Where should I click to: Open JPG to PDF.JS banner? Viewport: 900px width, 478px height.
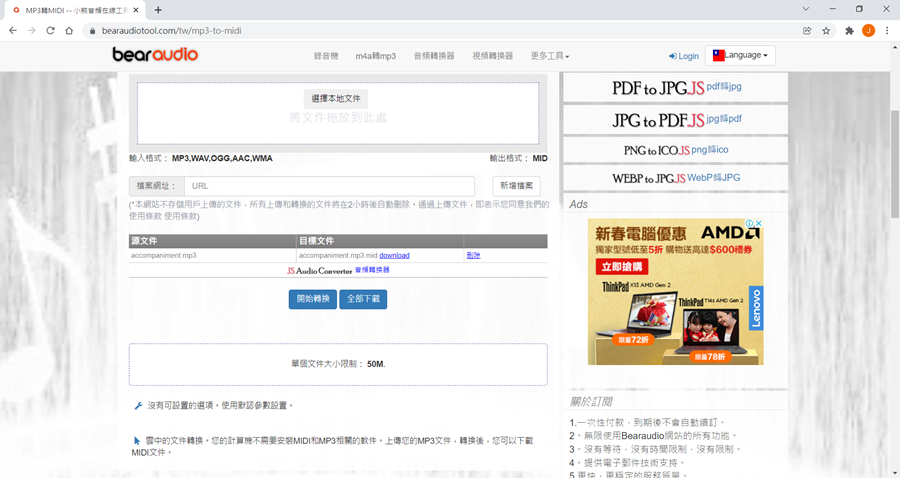(676, 120)
